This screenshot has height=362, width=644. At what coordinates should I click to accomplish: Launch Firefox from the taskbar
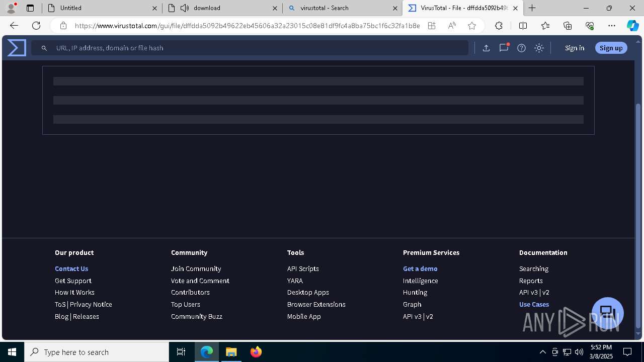256,352
